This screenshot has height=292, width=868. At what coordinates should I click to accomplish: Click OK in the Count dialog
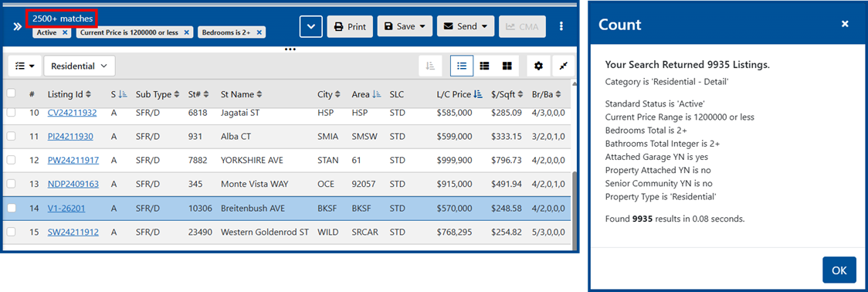coord(839,270)
